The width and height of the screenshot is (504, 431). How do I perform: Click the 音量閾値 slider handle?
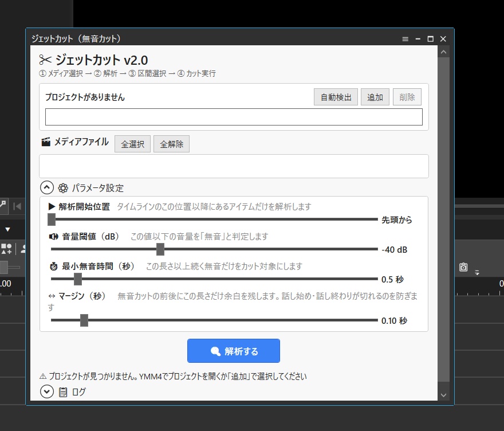pos(160,249)
